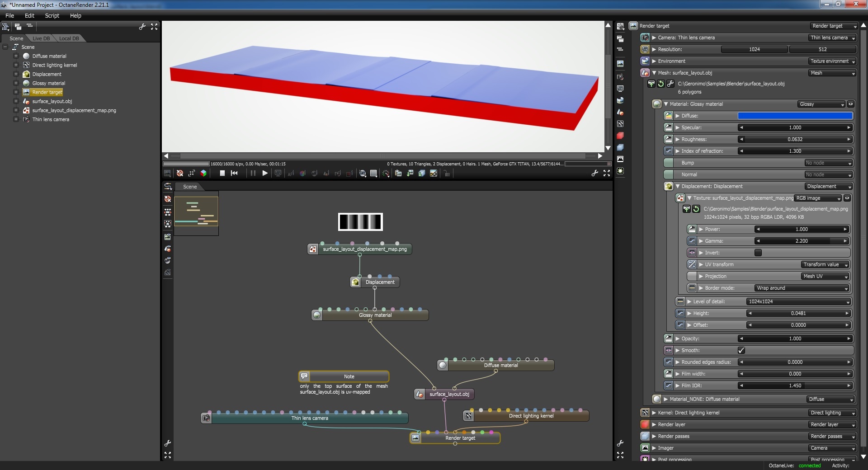Open the Border mode dropdown
The height and width of the screenshot is (470, 868).
(801, 288)
